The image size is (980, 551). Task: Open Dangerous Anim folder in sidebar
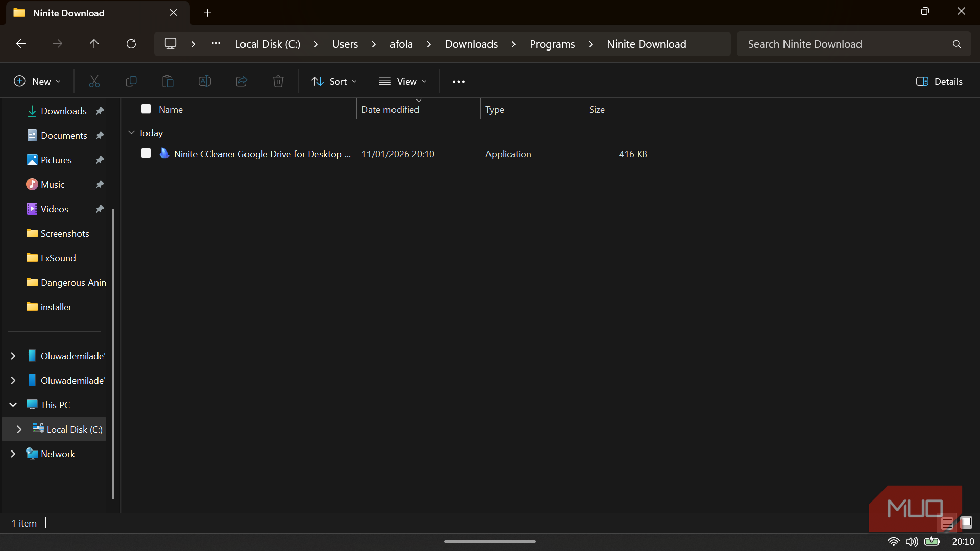[x=66, y=282]
